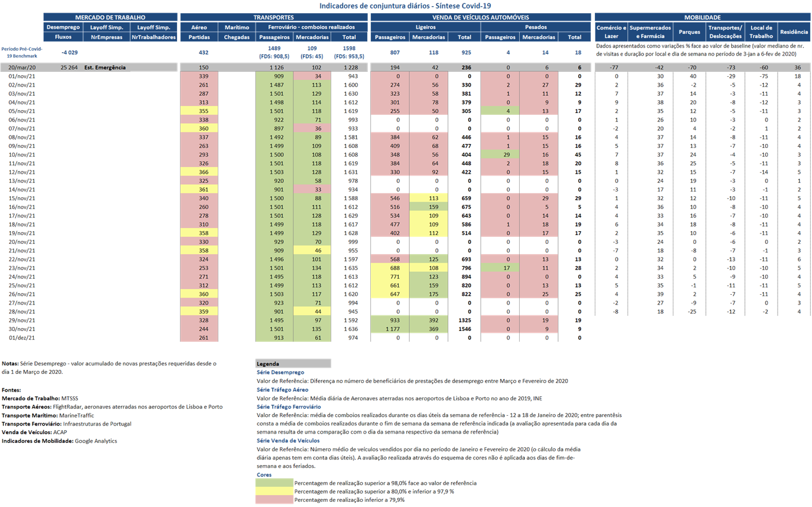
Task: Click the Supermercados e Farmácia header
Action: point(650,32)
